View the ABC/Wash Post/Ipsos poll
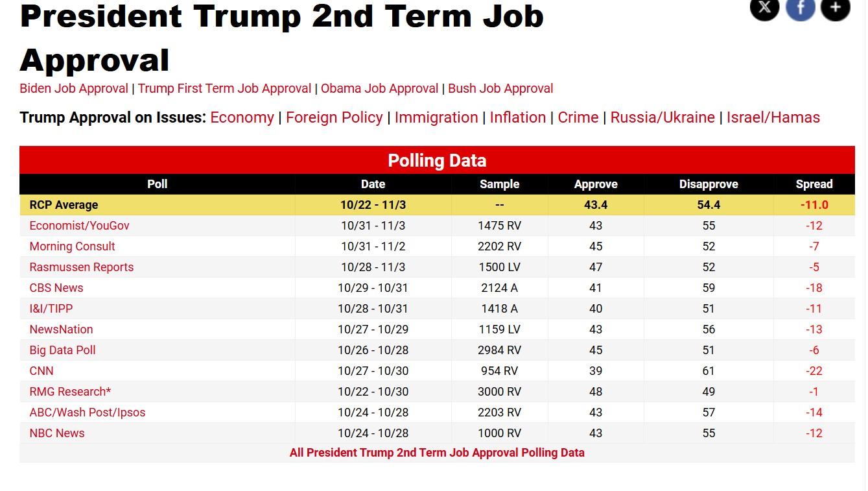This screenshot has width=868, height=491. [x=88, y=413]
